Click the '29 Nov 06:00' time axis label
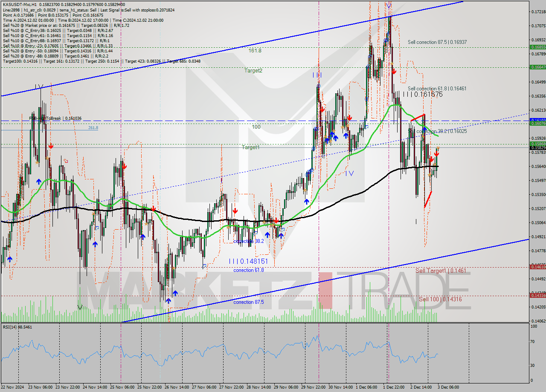 [x=287, y=387]
